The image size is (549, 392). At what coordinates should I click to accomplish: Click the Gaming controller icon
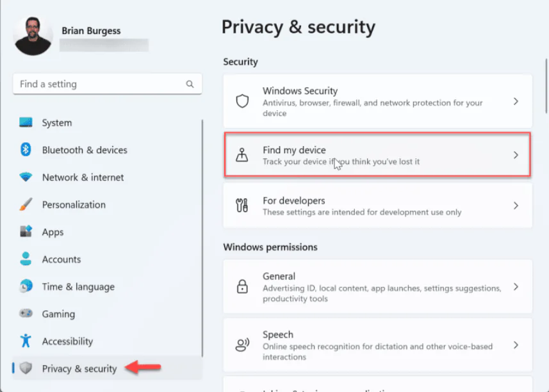(25, 314)
